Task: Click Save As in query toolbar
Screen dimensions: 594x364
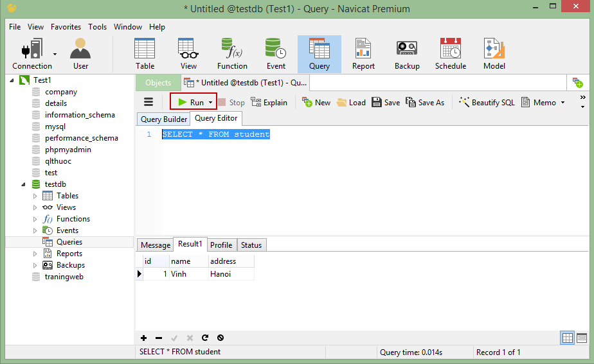Action: point(425,103)
